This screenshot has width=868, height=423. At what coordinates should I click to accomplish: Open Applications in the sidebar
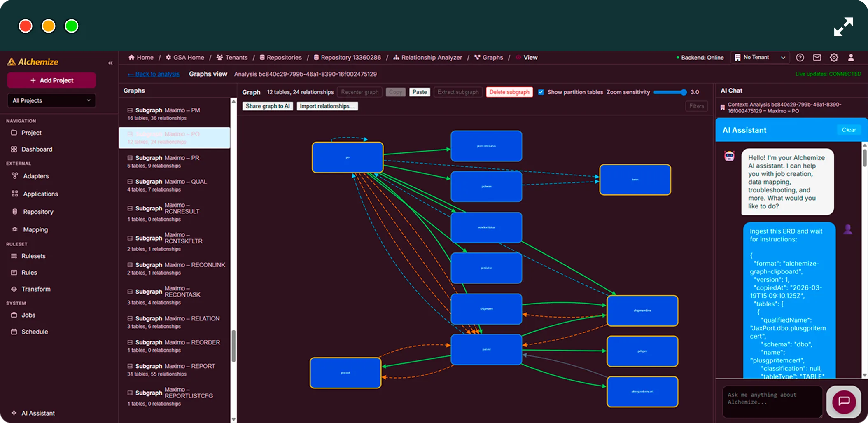tap(40, 194)
